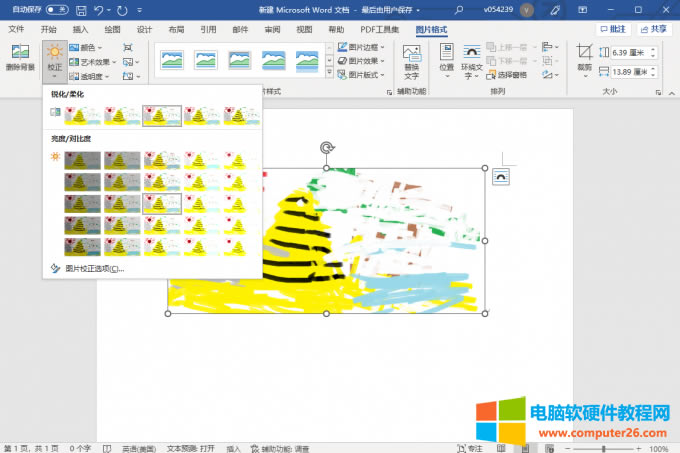Toggle the 自动保存 AutoSave switch
Image resolution: width=680 pixels, height=453 pixels.
[57, 10]
